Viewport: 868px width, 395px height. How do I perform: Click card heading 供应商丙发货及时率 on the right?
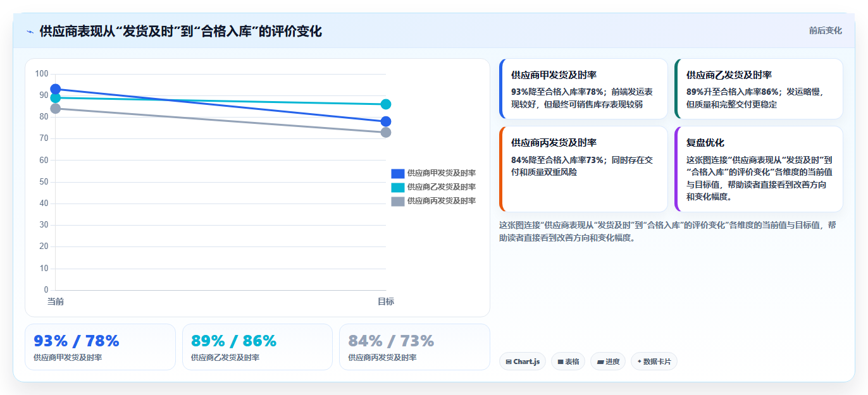click(x=554, y=142)
